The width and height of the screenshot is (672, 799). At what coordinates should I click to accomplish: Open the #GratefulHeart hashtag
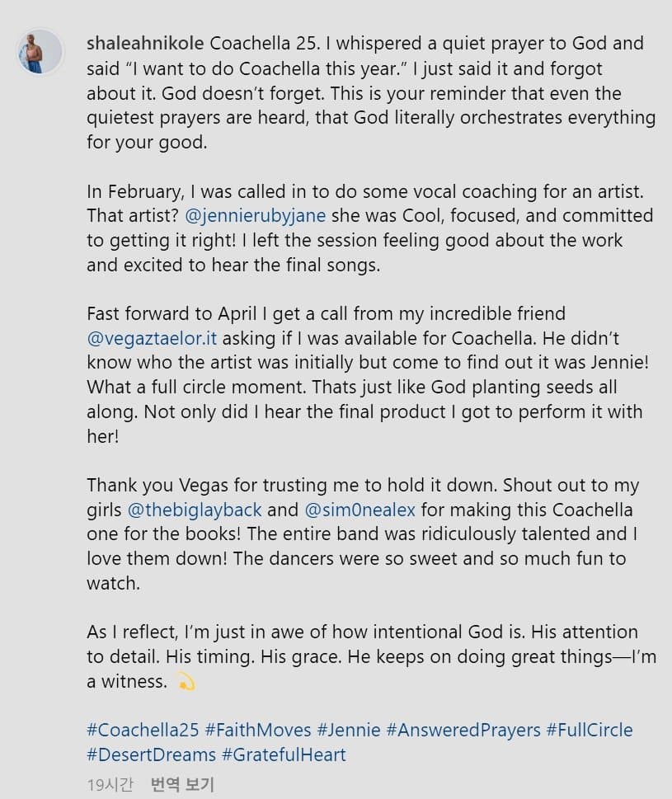[x=284, y=754]
